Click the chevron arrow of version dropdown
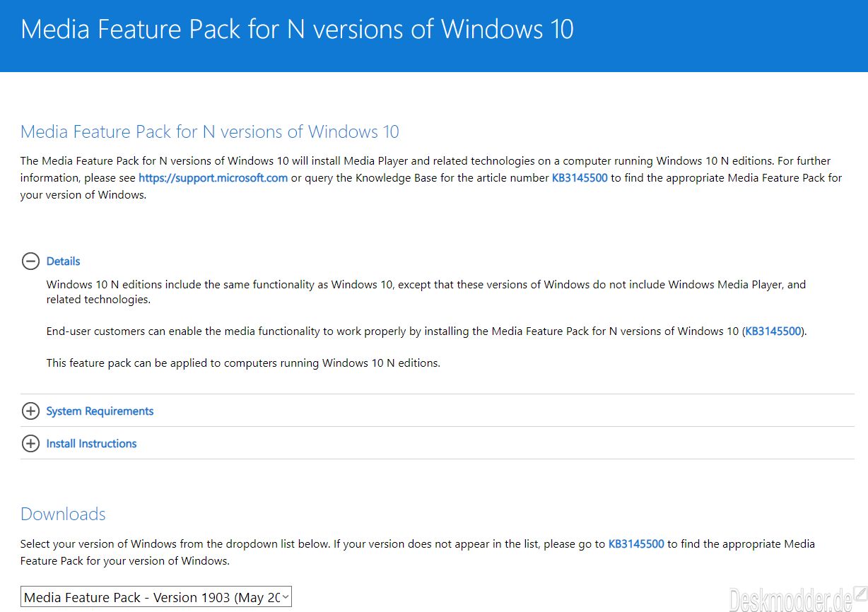 [x=285, y=597]
